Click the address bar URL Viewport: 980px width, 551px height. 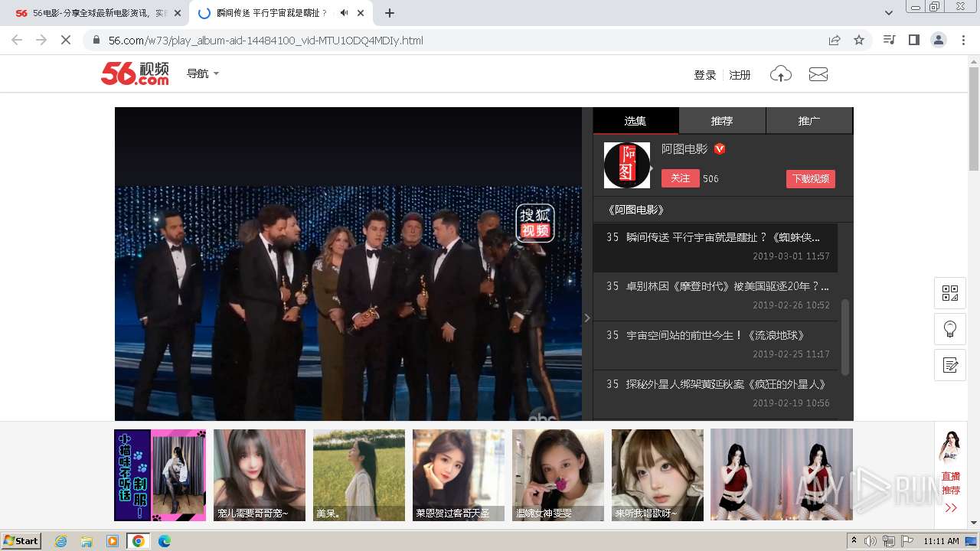tap(266, 41)
